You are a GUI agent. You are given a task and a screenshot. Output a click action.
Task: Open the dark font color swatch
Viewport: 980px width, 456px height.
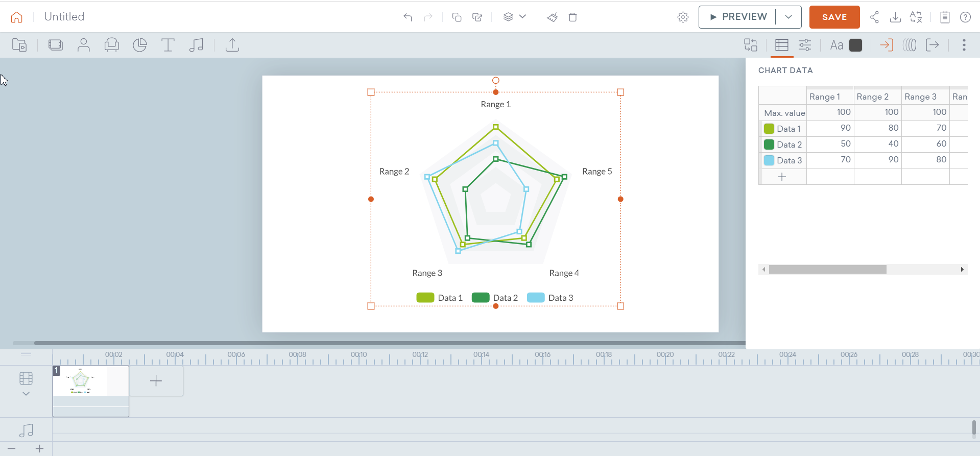[x=856, y=45]
